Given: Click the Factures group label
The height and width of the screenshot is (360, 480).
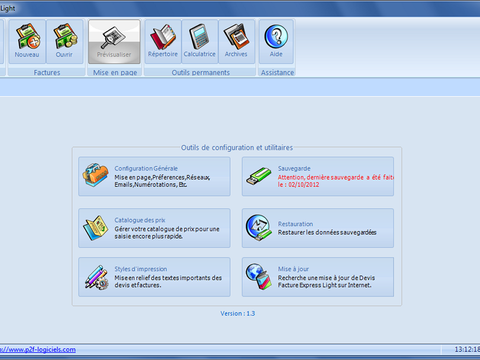Looking at the screenshot, I should click(x=47, y=72).
